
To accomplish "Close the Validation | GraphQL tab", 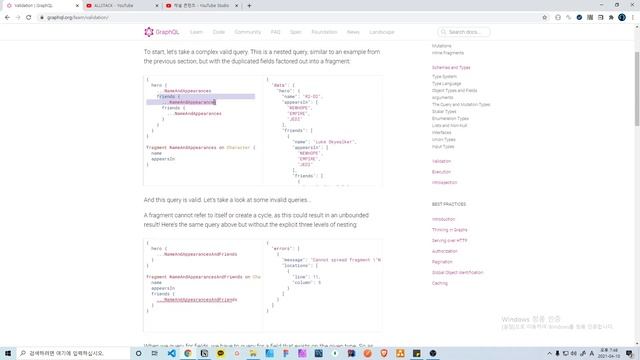I will [77, 6].
